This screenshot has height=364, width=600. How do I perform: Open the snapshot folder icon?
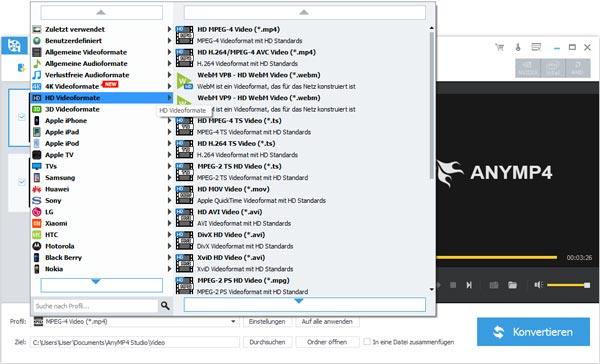(512, 285)
